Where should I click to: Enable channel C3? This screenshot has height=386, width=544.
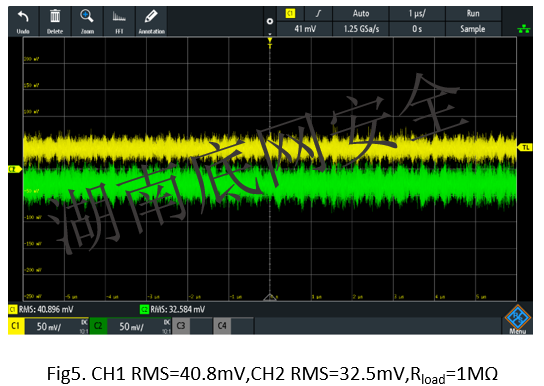click(x=181, y=326)
